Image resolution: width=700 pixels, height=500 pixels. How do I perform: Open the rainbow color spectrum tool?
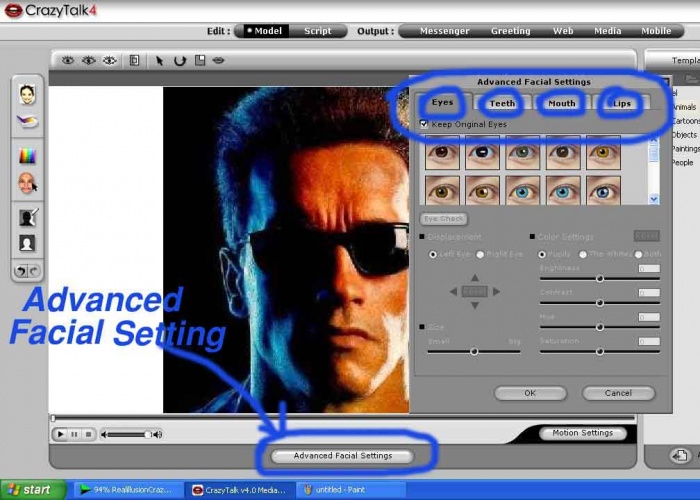[27, 156]
